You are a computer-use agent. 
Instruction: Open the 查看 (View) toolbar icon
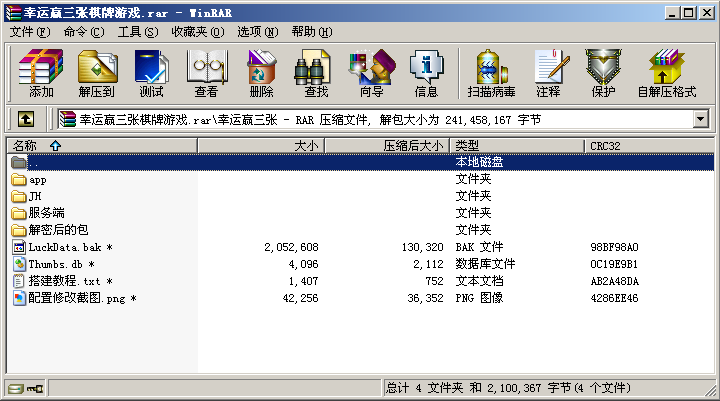[x=206, y=74]
